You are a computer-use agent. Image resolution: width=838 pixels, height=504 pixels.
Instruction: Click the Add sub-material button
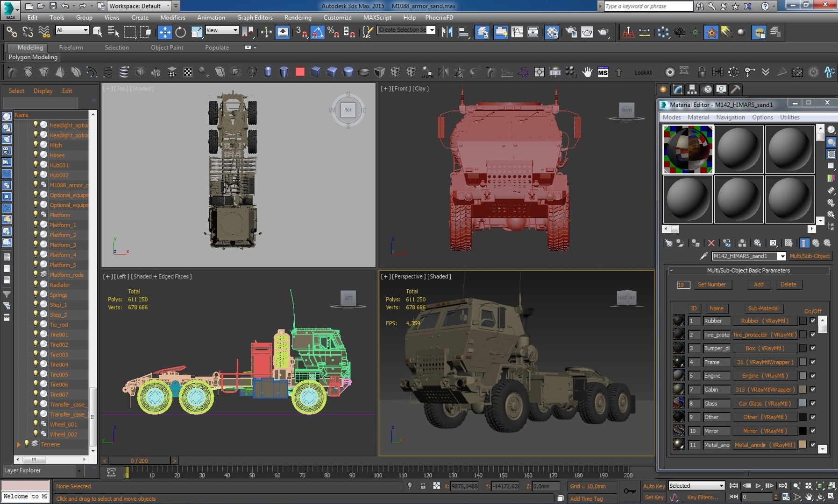[759, 285]
